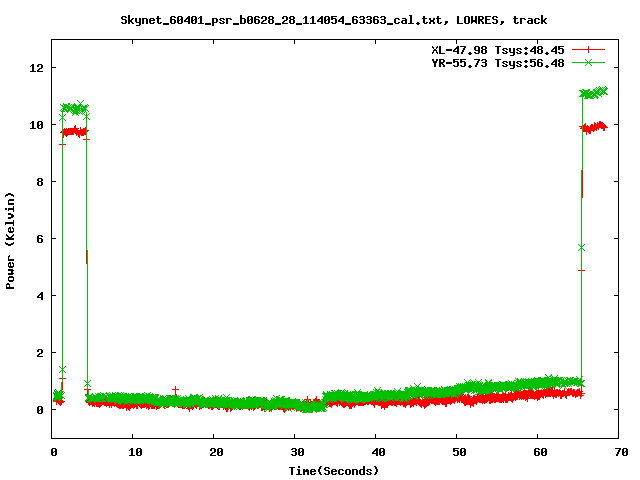The image size is (640, 480).
Task: Click the x-axis tick label 60
Action: [x=540, y=452]
